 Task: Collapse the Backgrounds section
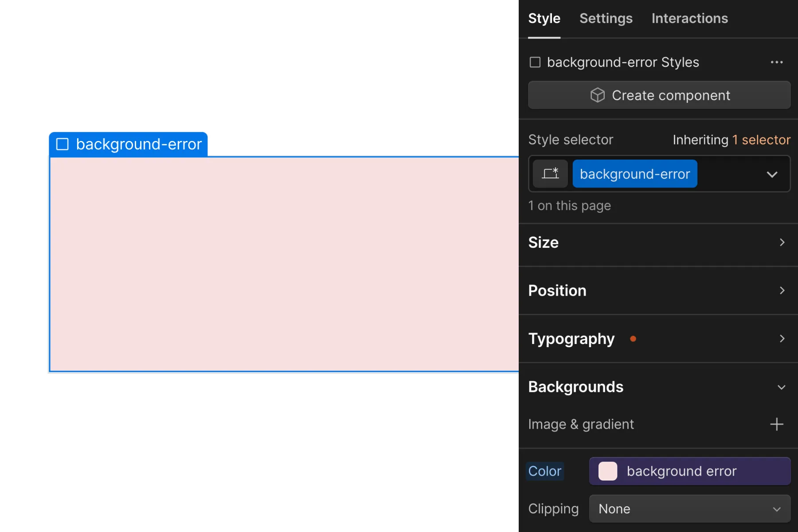658,387
